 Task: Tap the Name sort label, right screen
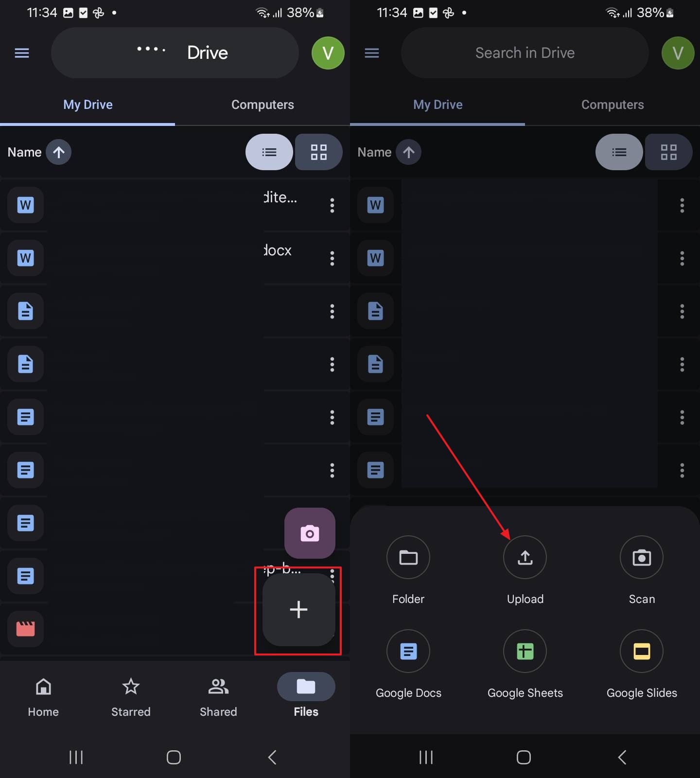coord(374,152)
